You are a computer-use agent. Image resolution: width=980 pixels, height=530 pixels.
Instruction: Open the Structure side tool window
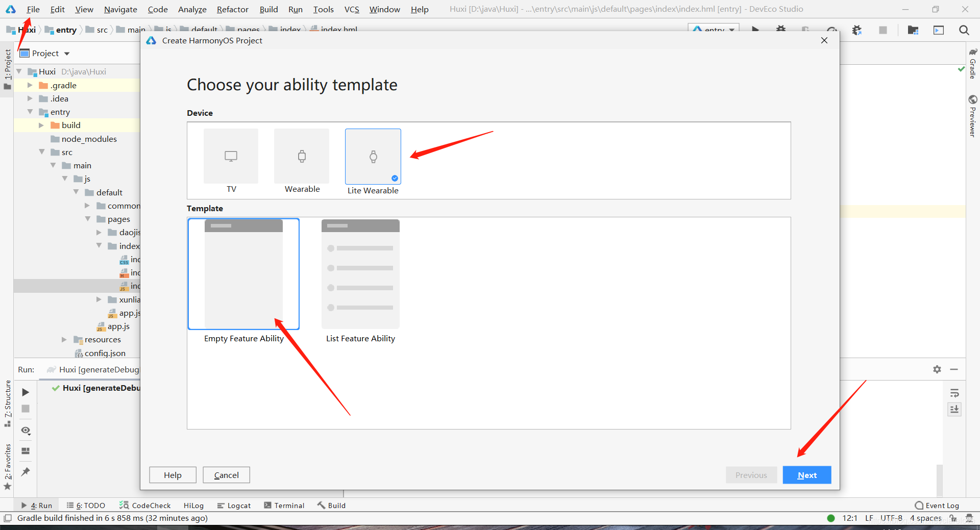pyautogui.click(x=8, y=403)
